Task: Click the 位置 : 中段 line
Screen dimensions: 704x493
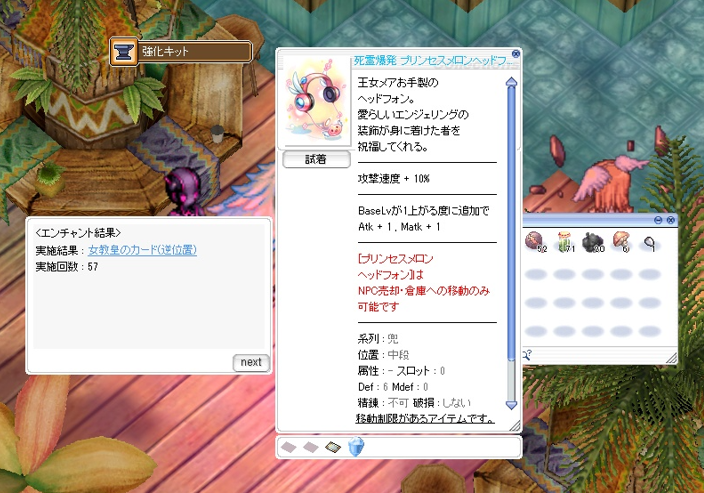Action: click(x=383, y=355)
